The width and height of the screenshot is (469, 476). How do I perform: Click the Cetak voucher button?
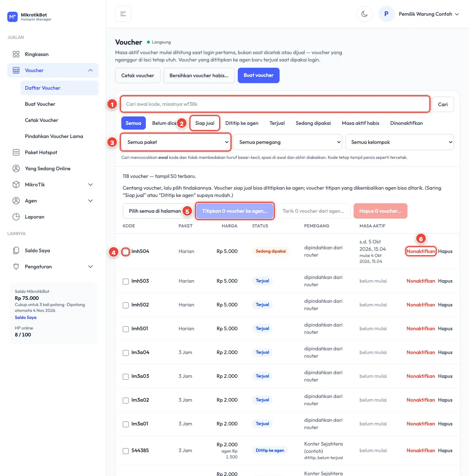click(138, 75)
